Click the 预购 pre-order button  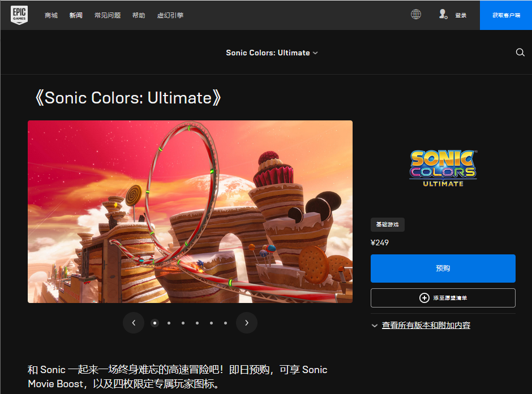[443, 269]
